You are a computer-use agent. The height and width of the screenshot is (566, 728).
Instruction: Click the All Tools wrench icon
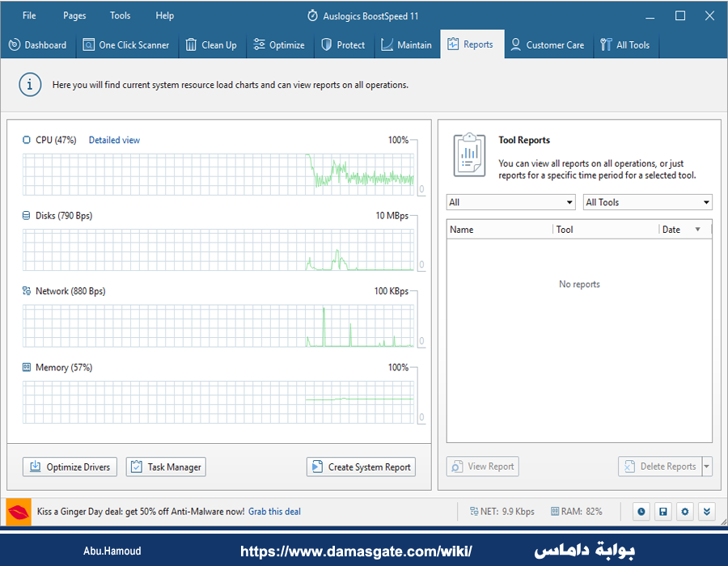click(x=606, y=44)
